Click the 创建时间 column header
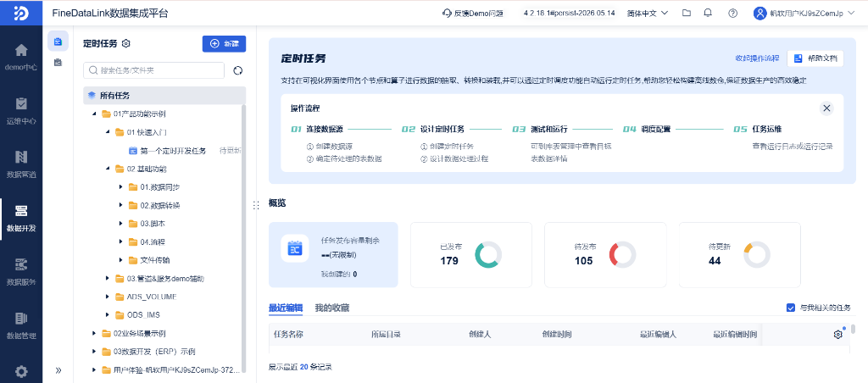This screenshot has width=868, height=383. (556, 335)
